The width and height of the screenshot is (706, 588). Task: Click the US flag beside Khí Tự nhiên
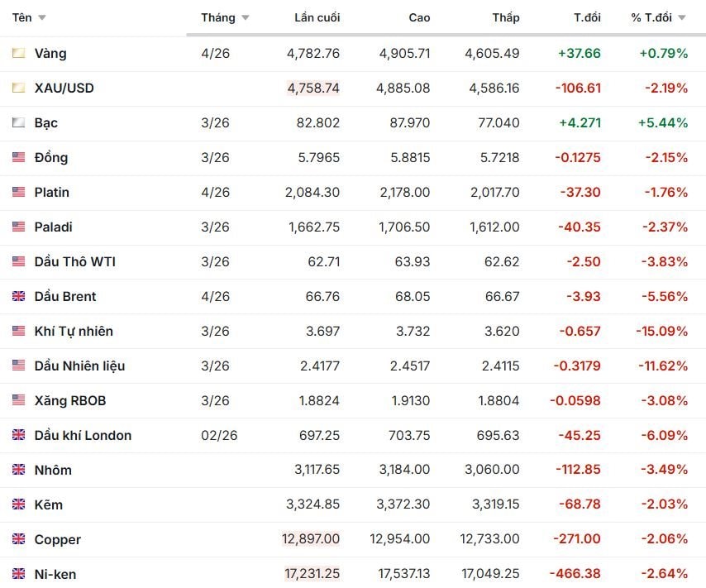point(18,331)
